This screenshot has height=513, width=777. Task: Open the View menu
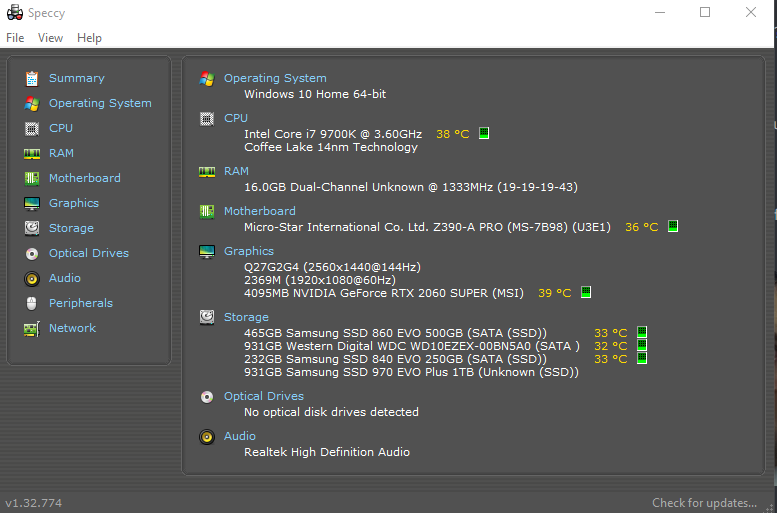point(51,38)
